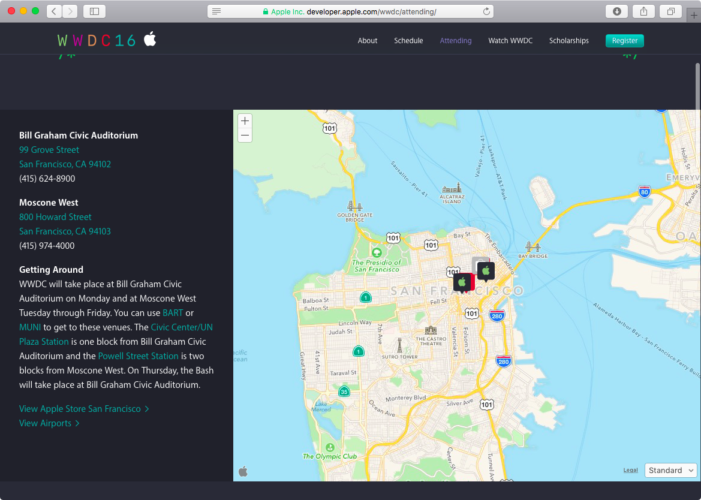Open the 99 Grove Street address link

(x=49, y=150)
